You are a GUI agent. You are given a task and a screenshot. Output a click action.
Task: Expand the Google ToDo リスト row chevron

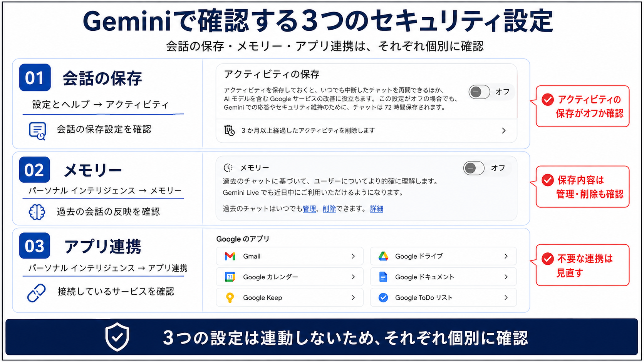(506, 298)
